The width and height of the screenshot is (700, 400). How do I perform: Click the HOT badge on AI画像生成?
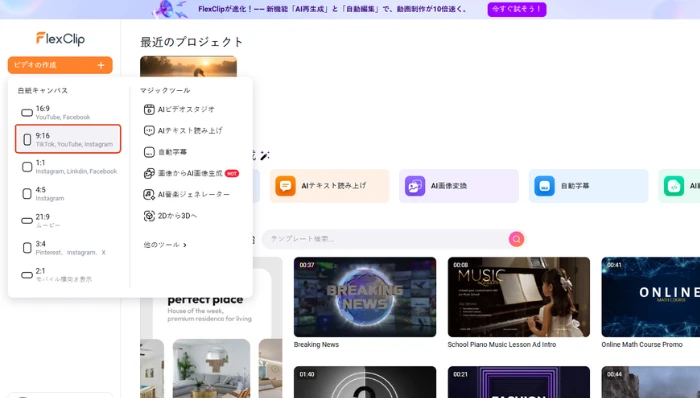[x=232, y=173]
